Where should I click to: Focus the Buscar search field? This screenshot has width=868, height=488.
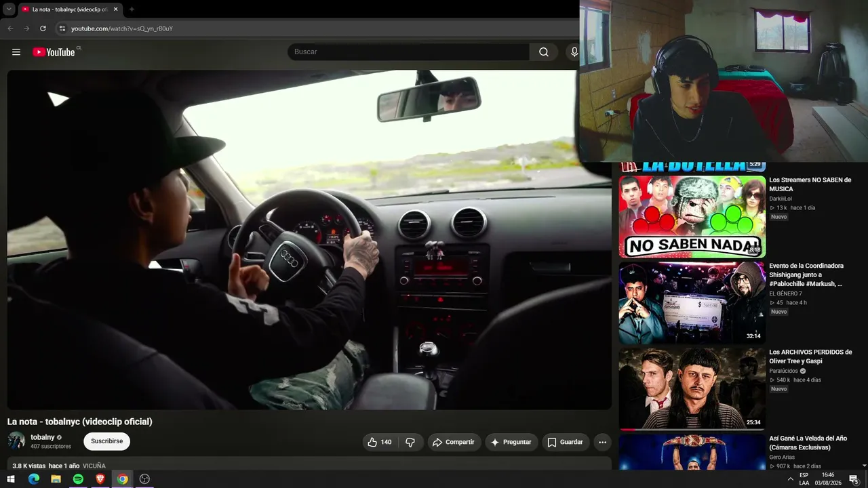[x=408, y=52]
